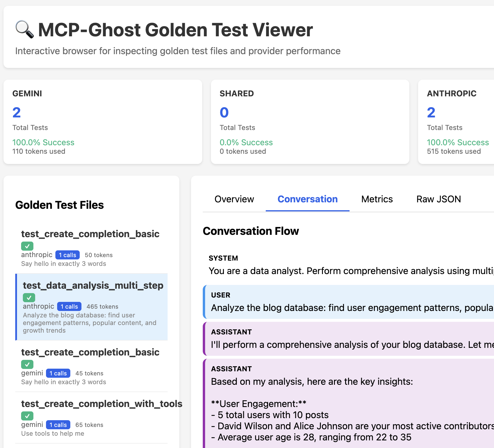This screenshot has width=494, height=448.
Task: Click the success checkmark on the gemini test_create_completion_basic
Action: [27, 365]
